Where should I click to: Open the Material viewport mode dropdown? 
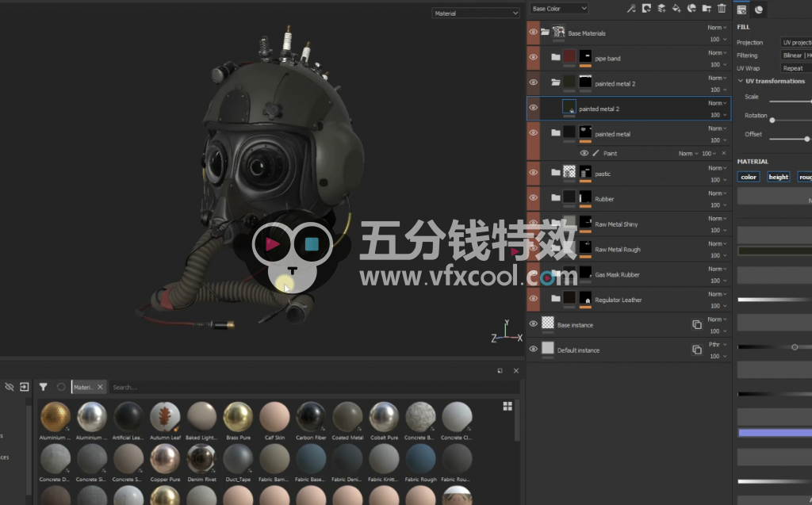pos(476,13)
